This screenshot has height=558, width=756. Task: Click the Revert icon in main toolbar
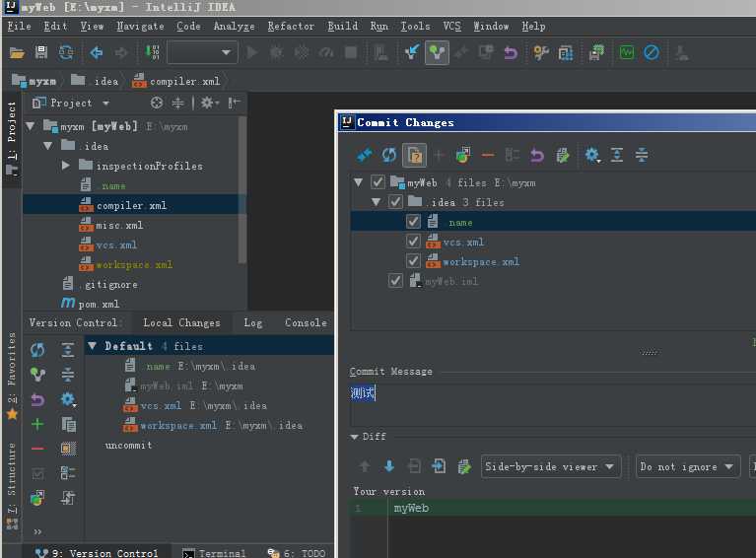[511, 52]
